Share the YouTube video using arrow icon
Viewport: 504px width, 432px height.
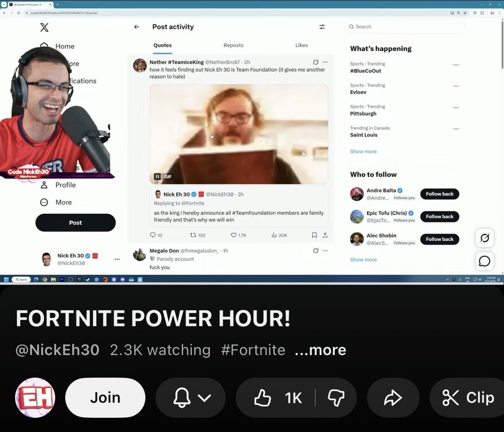click(393, 397)
